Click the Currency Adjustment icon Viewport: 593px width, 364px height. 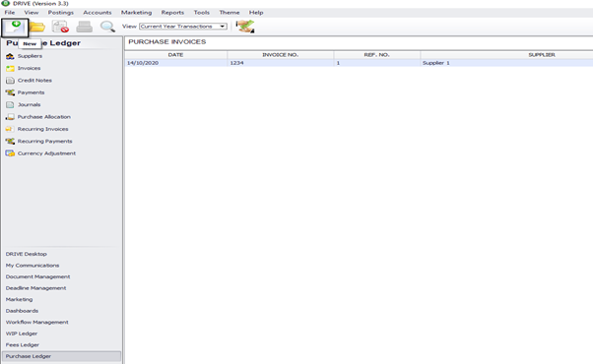(10, 153)
